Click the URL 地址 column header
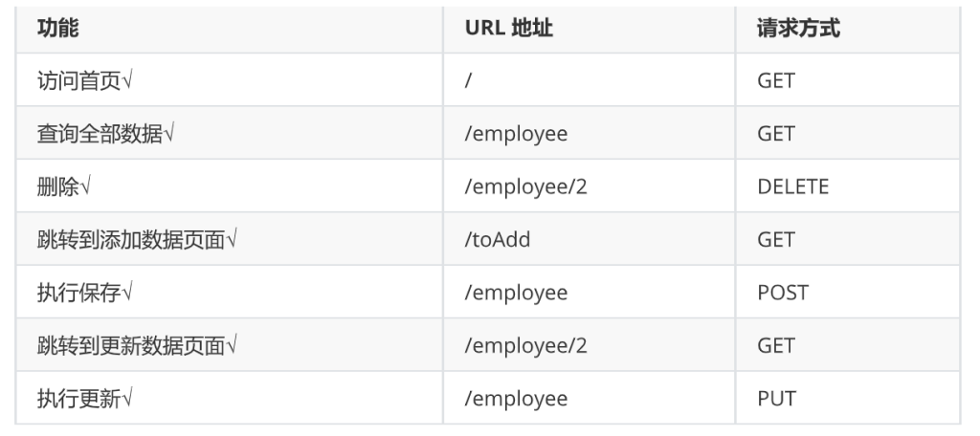The width and height of the screenshot is (980, 436). pos(508,29)
